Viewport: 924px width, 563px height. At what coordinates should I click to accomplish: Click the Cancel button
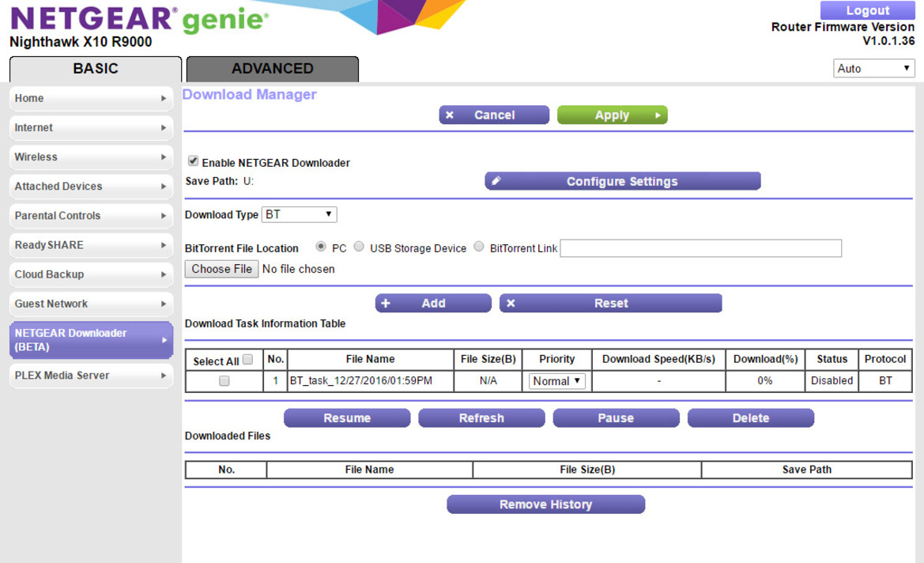click(x=494, y=115)
